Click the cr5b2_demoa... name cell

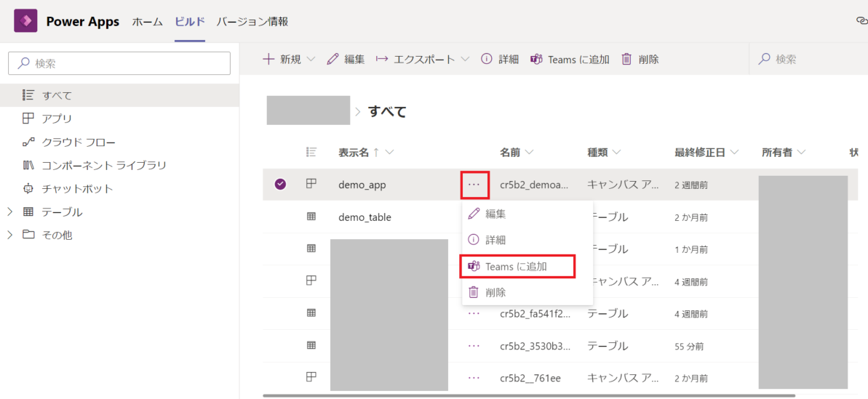tap(533, 185)
